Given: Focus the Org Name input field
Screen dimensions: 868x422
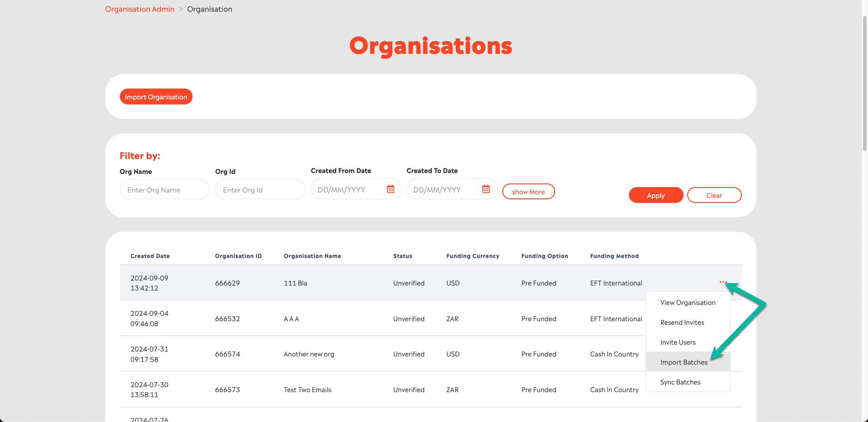Looking at the screenshot, I should pos(165,190).
